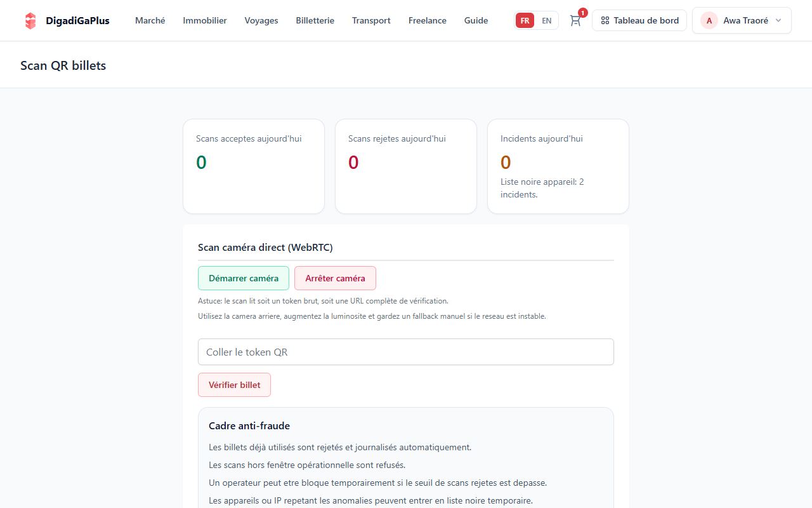Click the Incidents aujourd'hui label

pos(542,138)
